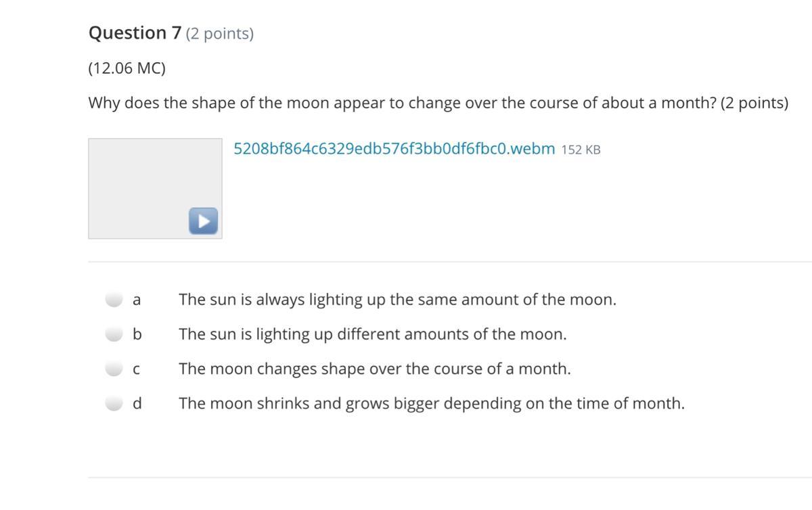Click the letter label 'b'
The height and width of the screenshot is (510, 812).
click(137, 334)
